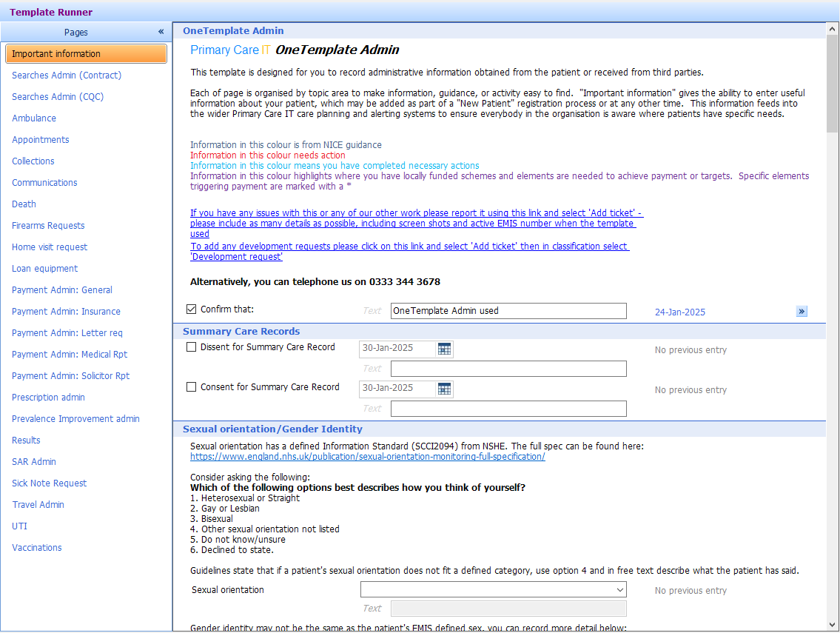
Task: Click the Dissent for Summary Care Record date field
Action: (398, 349)
